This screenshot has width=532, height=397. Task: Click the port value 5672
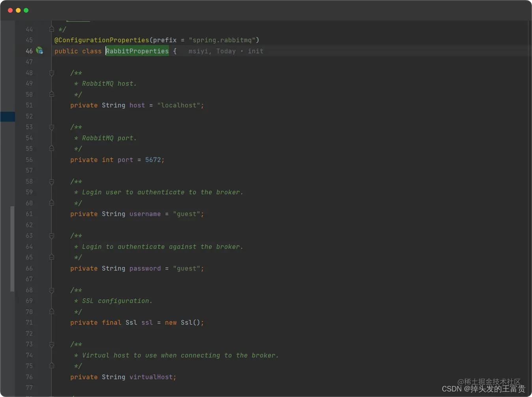click(x=153, y=160)
